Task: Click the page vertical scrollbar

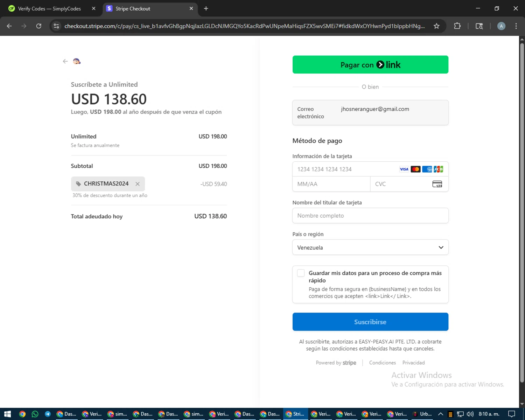Action: 522,212
